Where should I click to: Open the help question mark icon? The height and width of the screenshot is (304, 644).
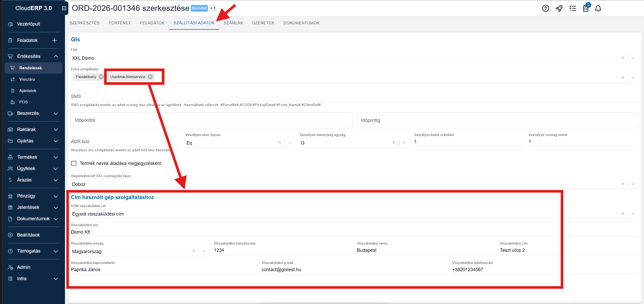pos(546,9)
